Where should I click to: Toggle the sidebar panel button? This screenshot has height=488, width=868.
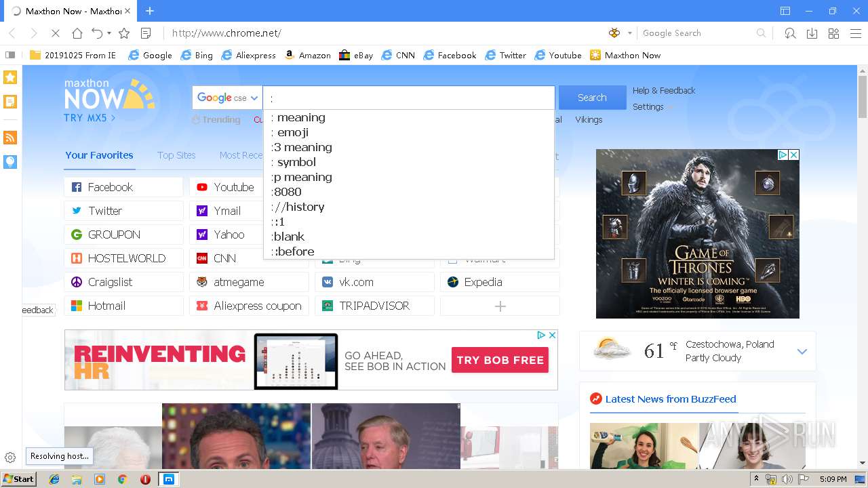(10, 55)
